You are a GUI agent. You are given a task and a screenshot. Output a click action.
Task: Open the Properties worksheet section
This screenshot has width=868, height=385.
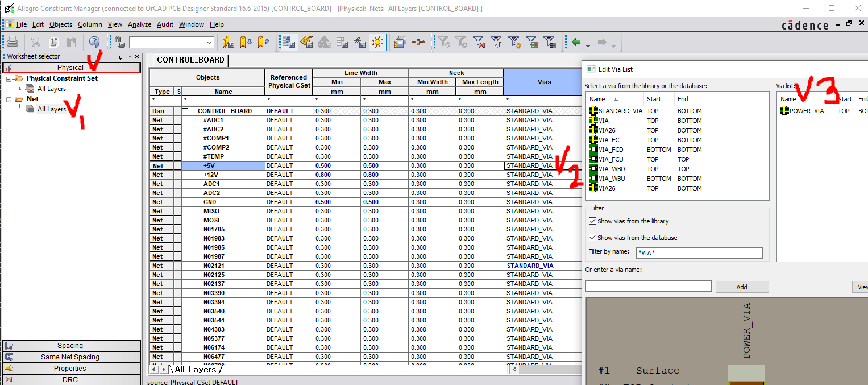70,369
